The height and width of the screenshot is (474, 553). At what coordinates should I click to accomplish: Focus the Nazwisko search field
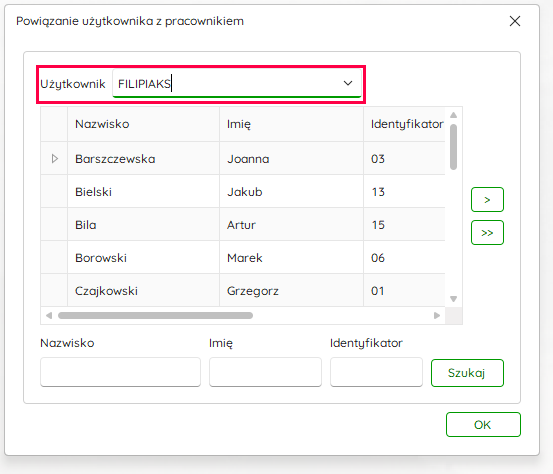tap(120, 372)
